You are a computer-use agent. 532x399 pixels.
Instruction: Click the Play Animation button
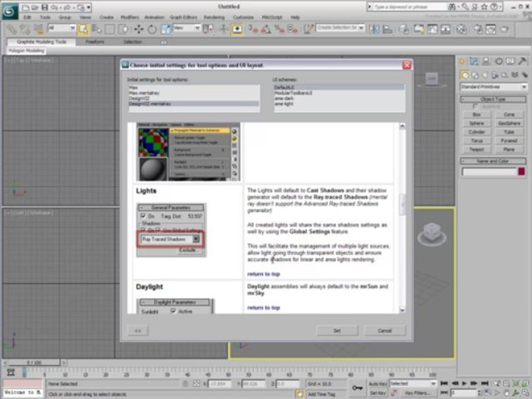coord(464,383)
